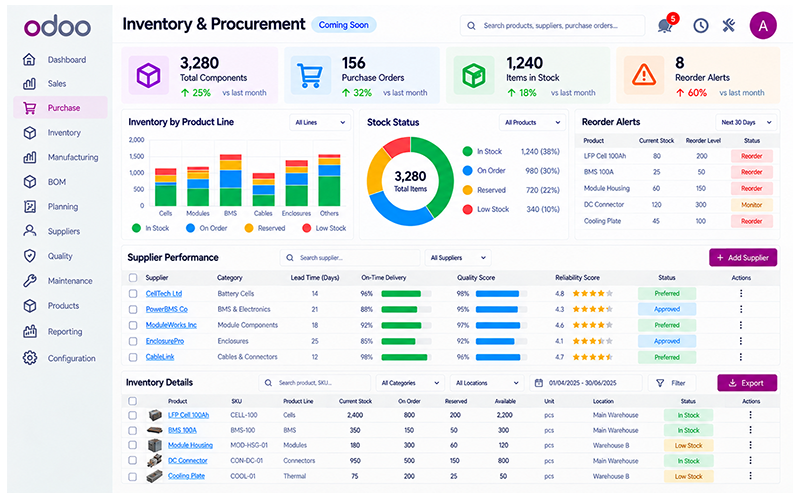Open the All Lines dropdown
800x498 pixels.
tap(320, 122)
